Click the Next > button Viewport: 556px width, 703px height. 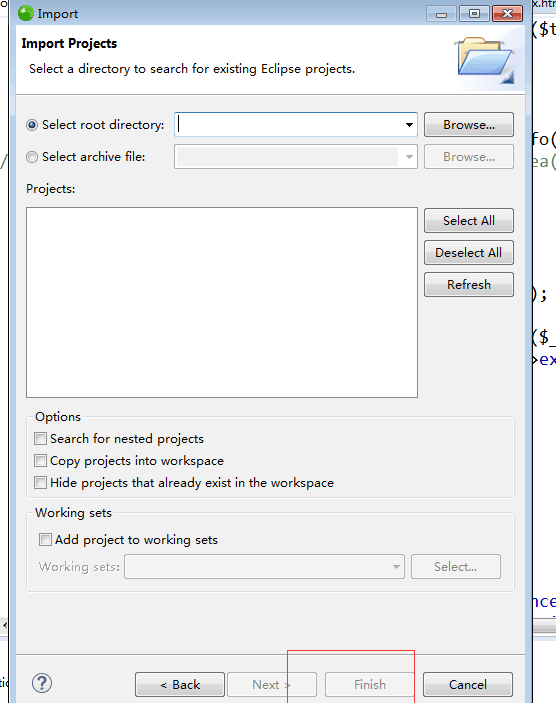[272, 685]
